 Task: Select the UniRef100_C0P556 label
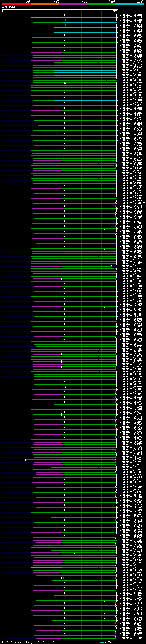131,347
